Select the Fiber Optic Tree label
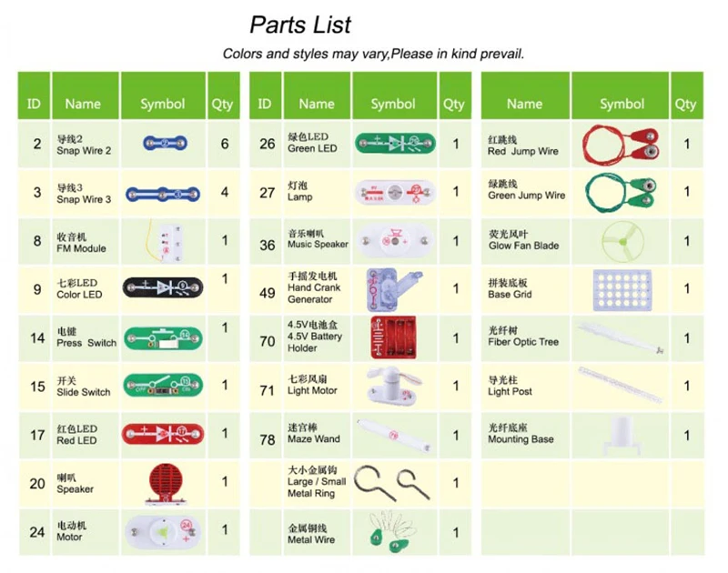Screen dimensions: 728x573 tap(523, 337)
